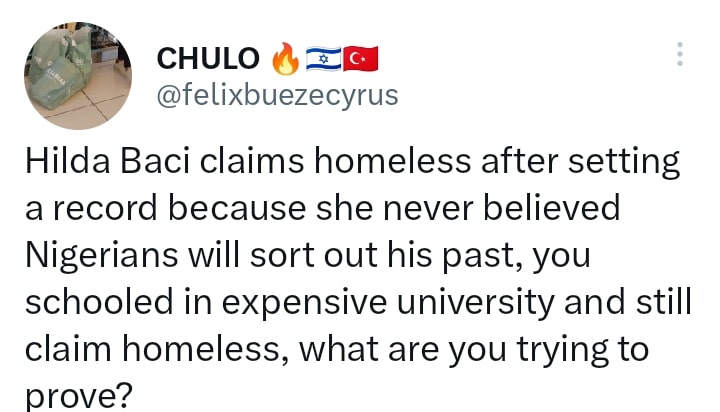Image resolution: width=720 pixels, height=412 pixels.
Task: Click the fire emoji beside CHULO
Action: (x=285, y=59)
